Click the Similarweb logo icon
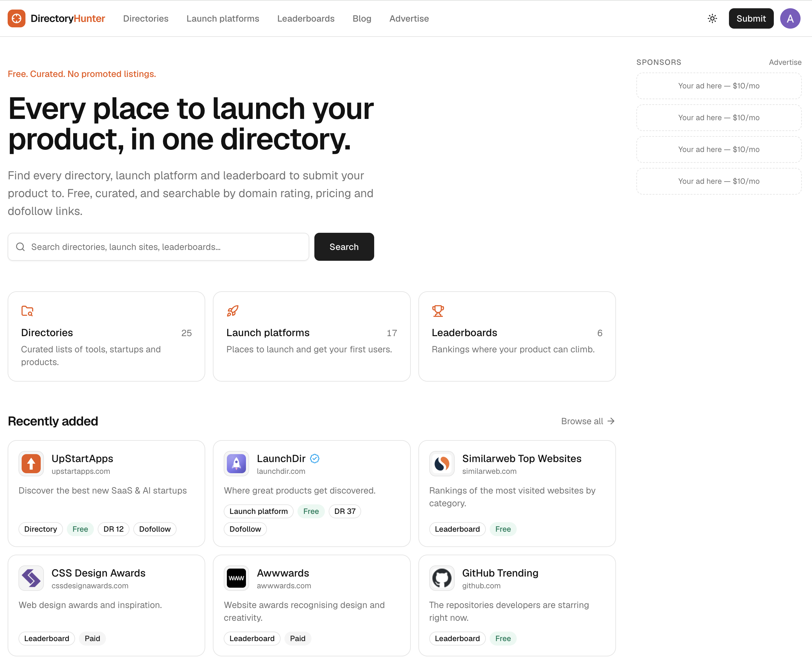 [442, 464]
